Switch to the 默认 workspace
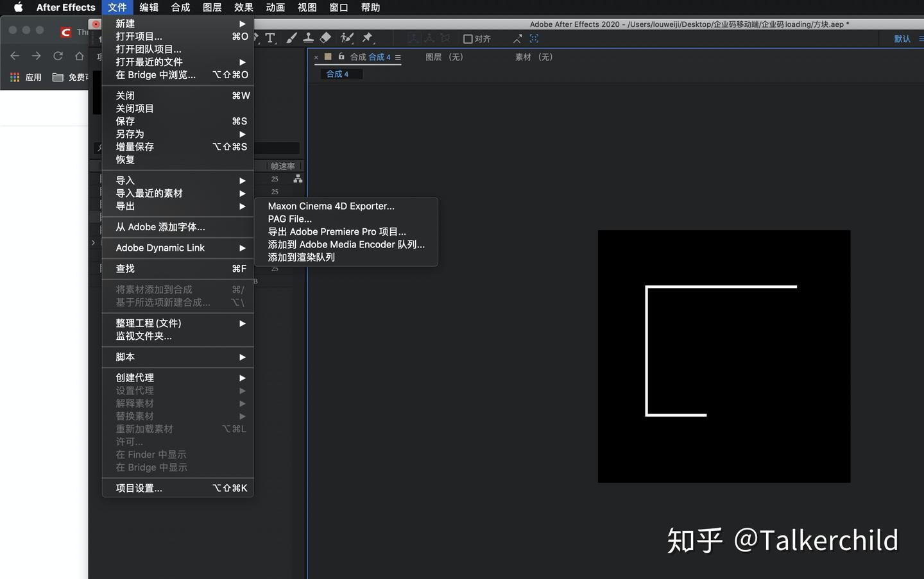Screen dimensions: 924x579 click(902, 39)
